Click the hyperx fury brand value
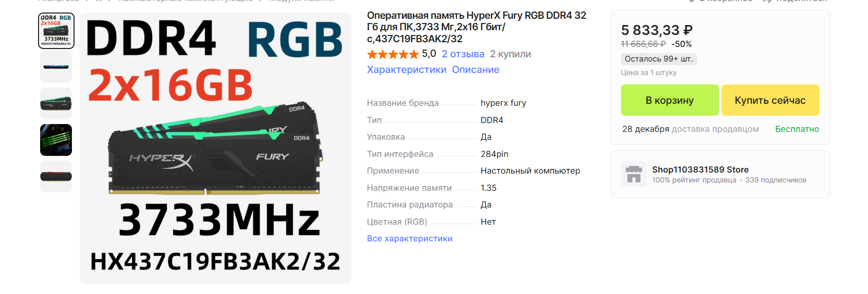The image size is (868, 294). click(x=504, y=103)
